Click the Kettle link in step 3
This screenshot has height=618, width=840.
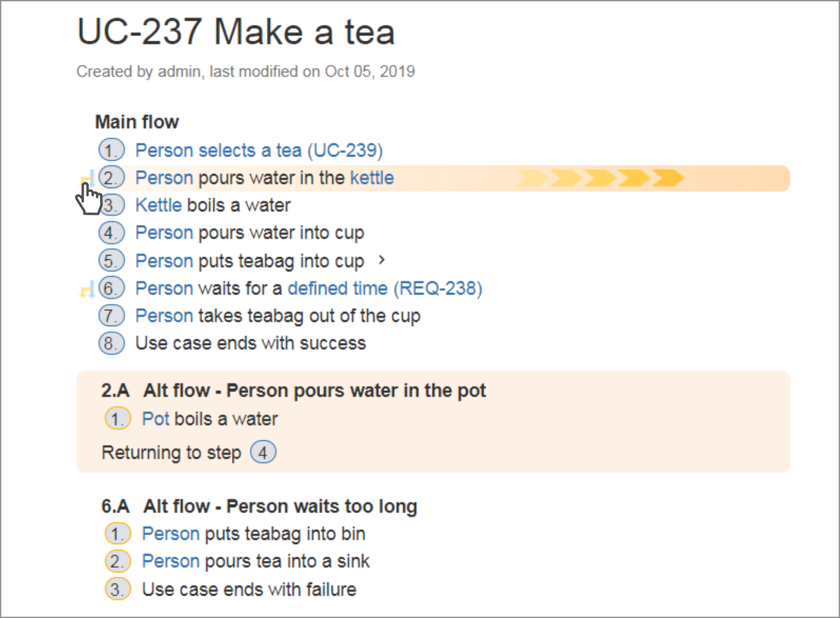[159, 205]
